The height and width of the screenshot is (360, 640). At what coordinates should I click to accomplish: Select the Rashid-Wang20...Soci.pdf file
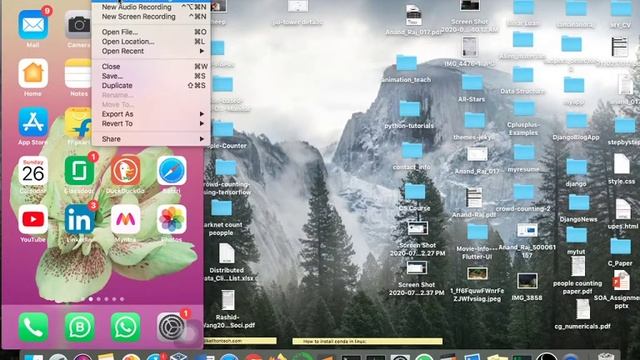[228, 300]
